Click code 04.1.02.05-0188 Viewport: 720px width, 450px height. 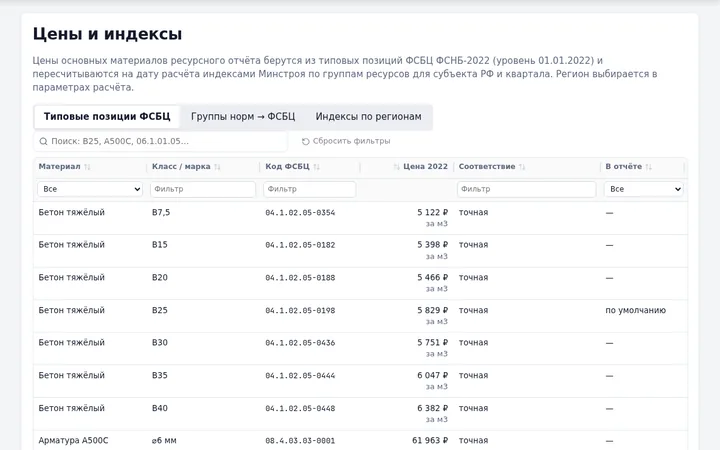pyautogui.click(x=300, y=278)
